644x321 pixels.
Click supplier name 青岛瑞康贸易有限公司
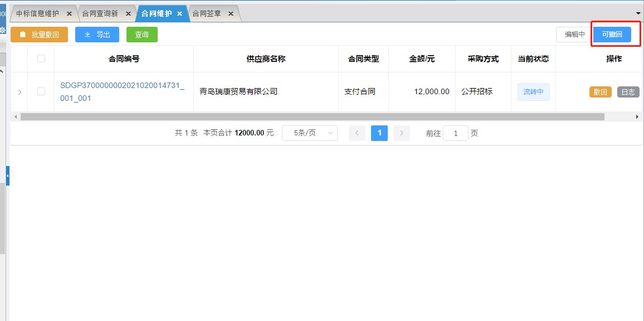(x=238, y=91)
